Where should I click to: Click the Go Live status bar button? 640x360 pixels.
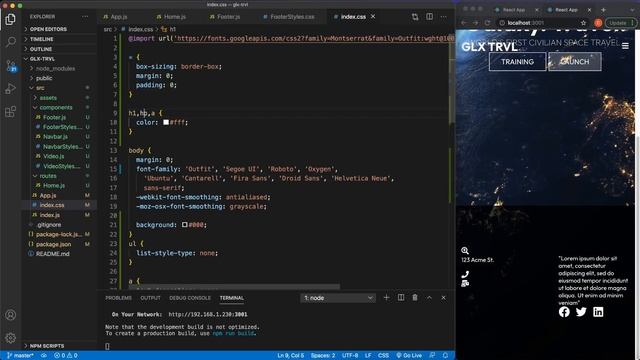tap(409, 356)
